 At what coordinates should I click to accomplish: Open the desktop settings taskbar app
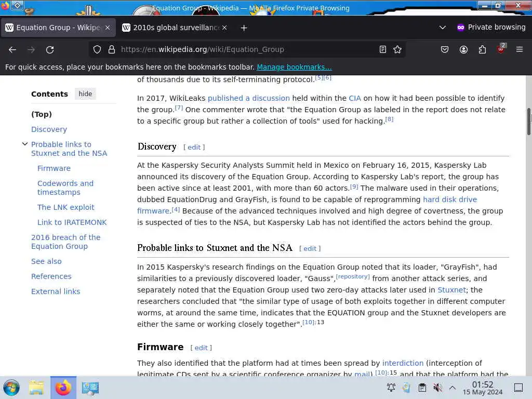click(x=90, y=388)
